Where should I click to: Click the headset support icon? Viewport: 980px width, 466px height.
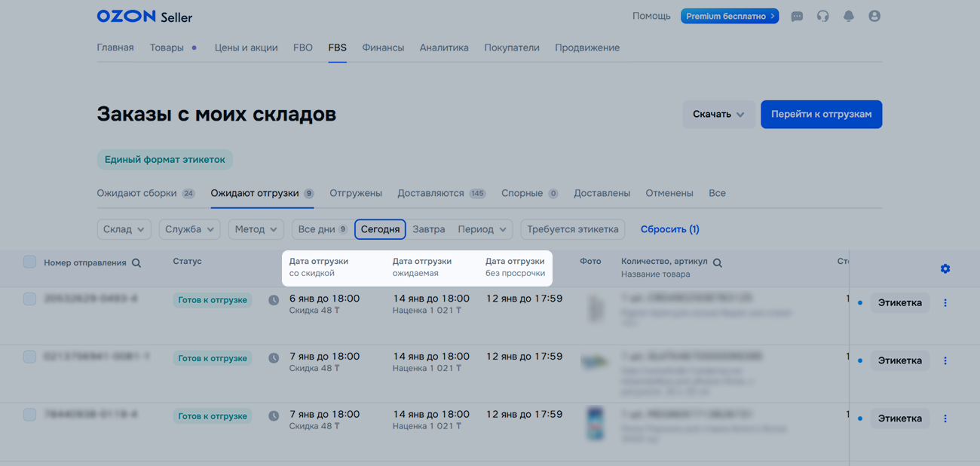(822, 16)
